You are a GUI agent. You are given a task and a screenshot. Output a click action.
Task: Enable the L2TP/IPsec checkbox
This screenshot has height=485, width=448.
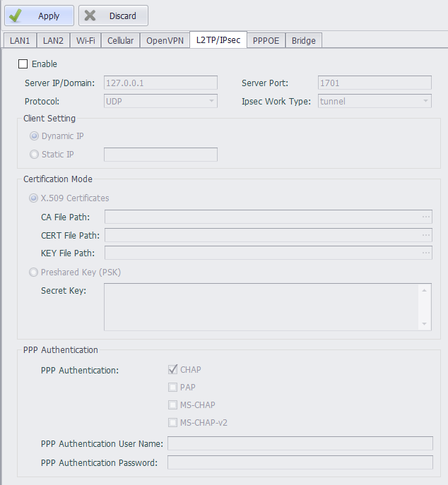click(23, 64)
